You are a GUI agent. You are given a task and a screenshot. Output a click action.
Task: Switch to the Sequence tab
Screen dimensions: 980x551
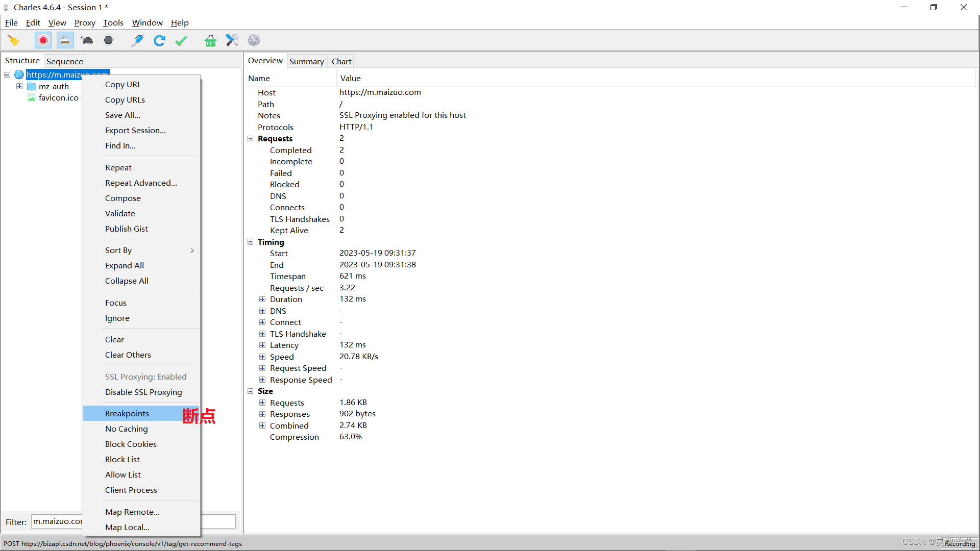tap(64, 61)
